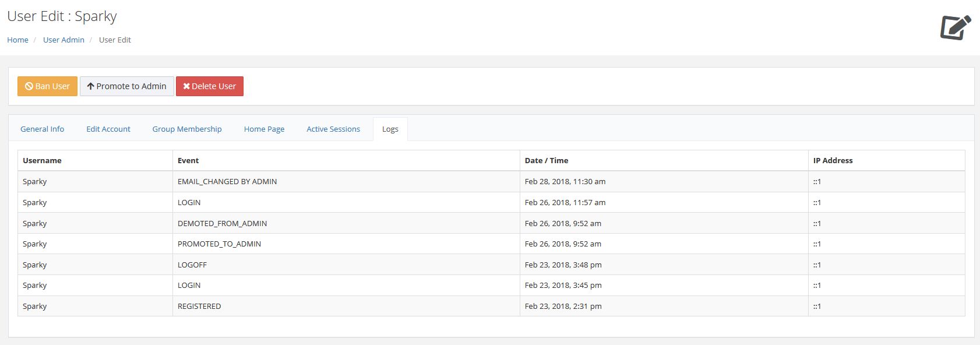The image size is (980, 345).
Task: Delete the user with the red button
Action: pyautogui.click(x=210, y=86)
